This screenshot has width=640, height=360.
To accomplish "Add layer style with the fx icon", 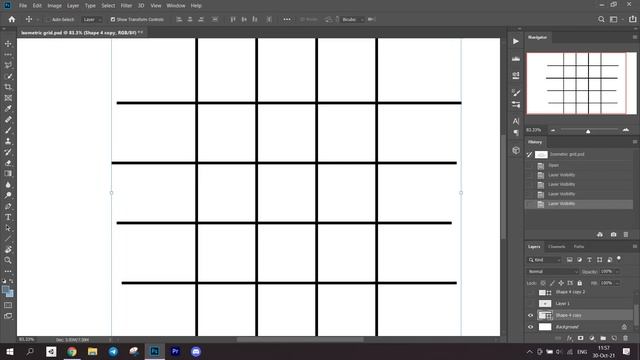I will 569,338.
